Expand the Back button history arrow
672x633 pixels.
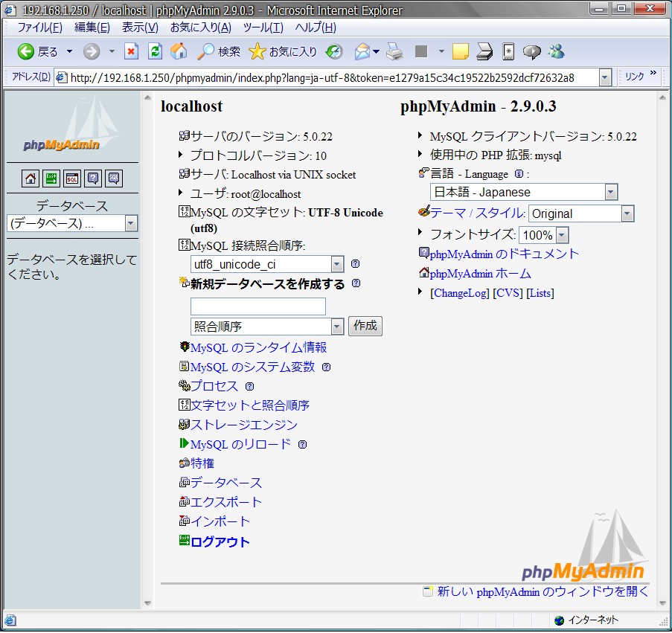(x=69, y=52)
